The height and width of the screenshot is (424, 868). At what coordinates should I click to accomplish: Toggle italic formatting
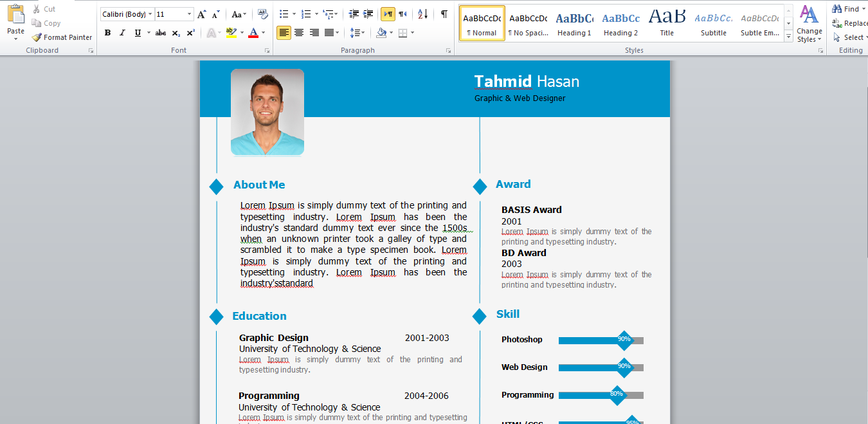point(122,33)
